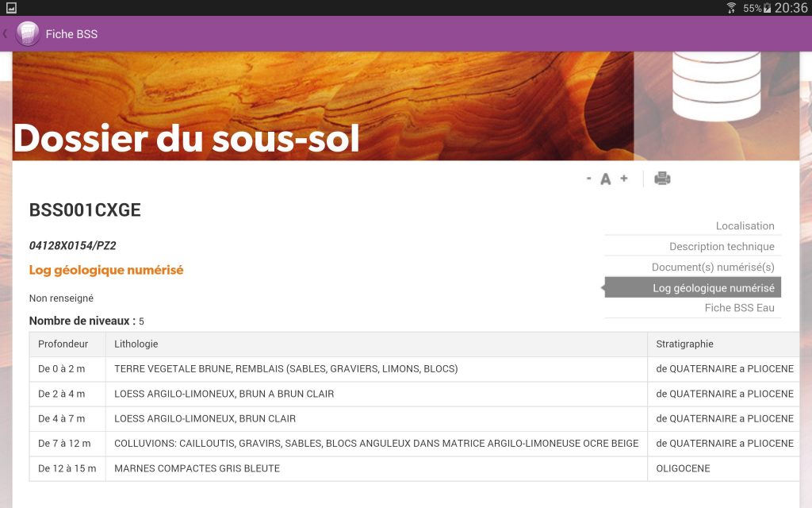Viewport: 812px width, 508px height.
Task: Select the Non renseigné text
Action: [x=61, y=298]
